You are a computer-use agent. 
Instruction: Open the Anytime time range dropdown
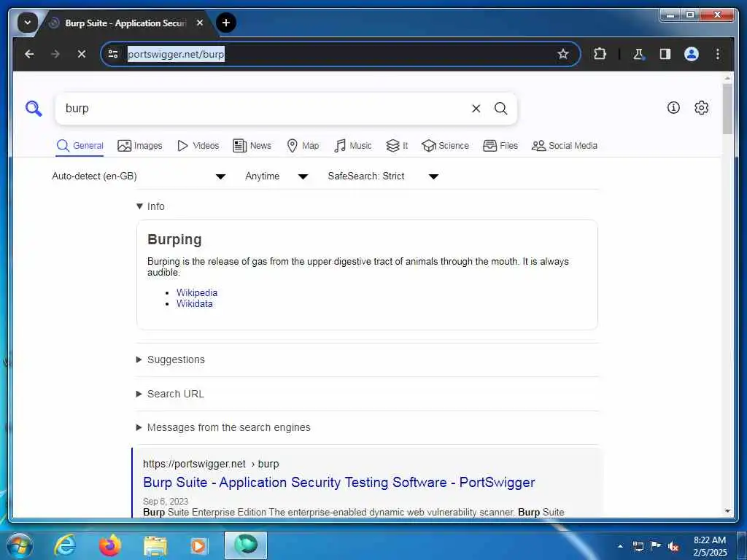[x=276, y=176]
